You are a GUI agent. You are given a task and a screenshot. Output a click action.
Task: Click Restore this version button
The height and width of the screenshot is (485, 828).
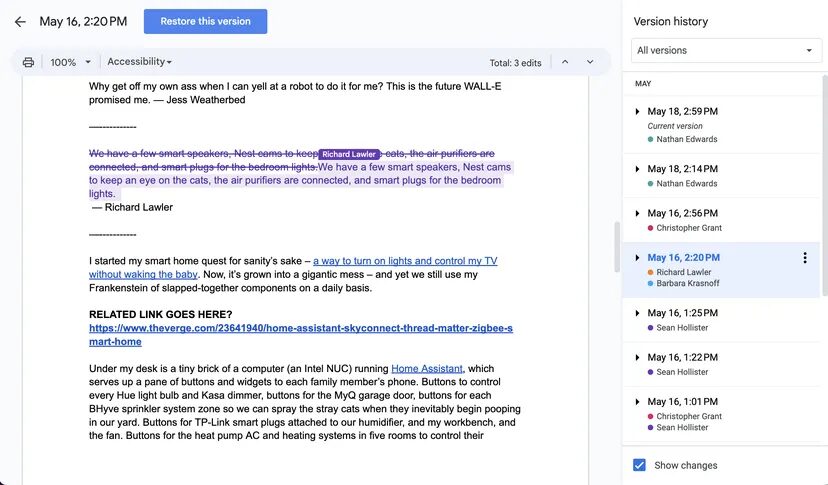[x=205, y=21]
